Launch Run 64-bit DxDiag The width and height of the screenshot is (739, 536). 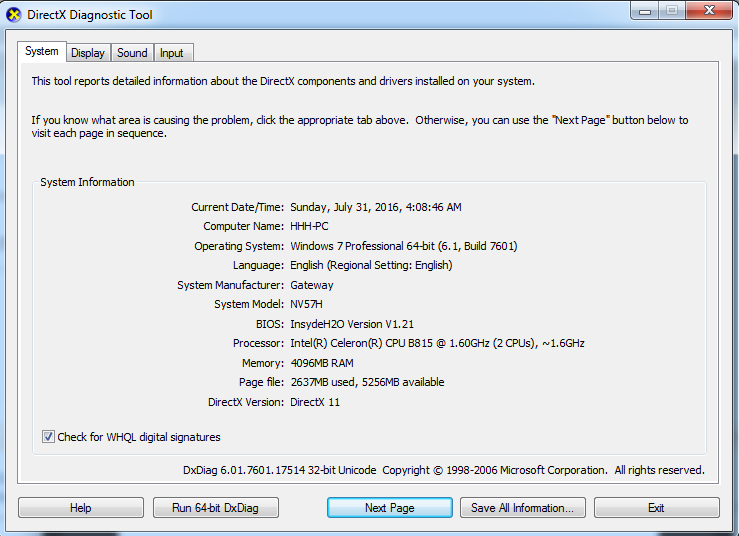point(215,508)
